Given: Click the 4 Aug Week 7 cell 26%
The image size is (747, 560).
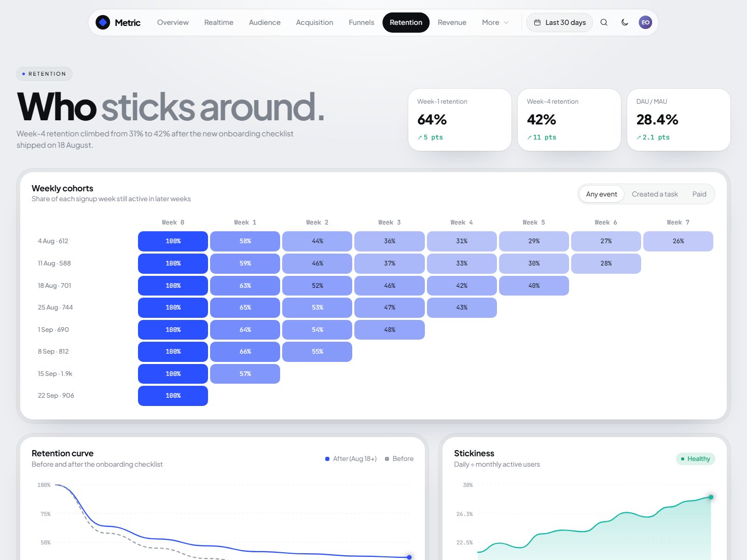Looking at the screenshot, I should (x=678, y=241).
